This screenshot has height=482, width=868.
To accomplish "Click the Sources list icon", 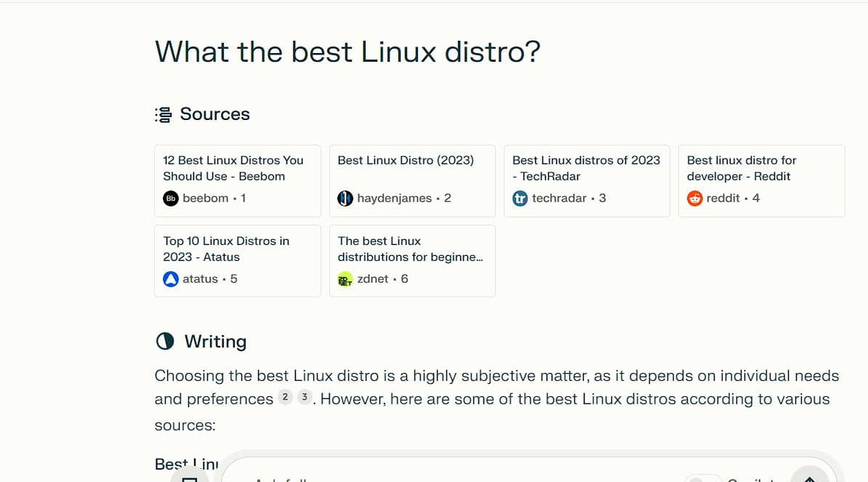I will pos(163,115).
